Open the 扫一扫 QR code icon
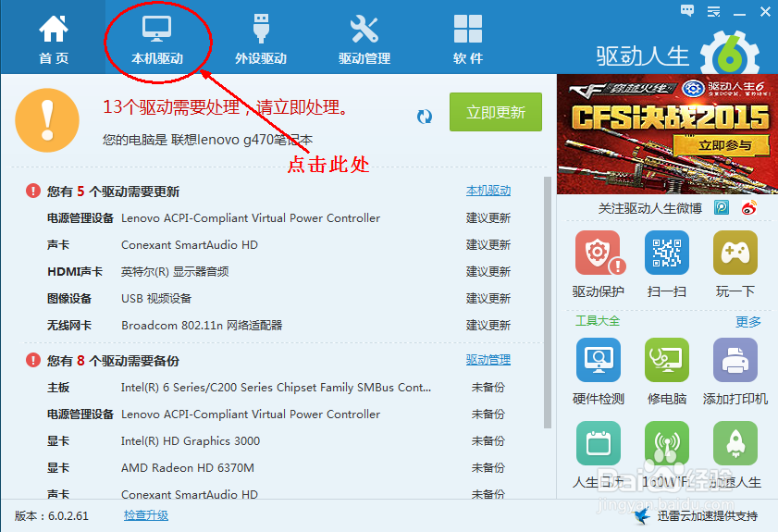This screenshot has width=778, height=532. (x=666, y=253)
